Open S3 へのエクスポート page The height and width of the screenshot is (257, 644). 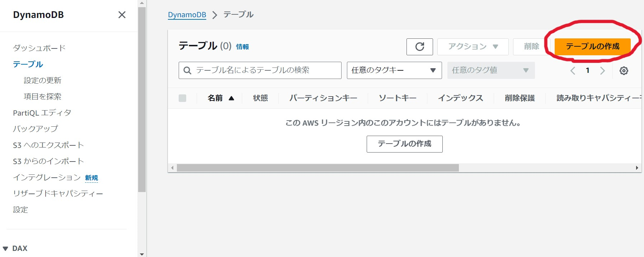point(48,145)
